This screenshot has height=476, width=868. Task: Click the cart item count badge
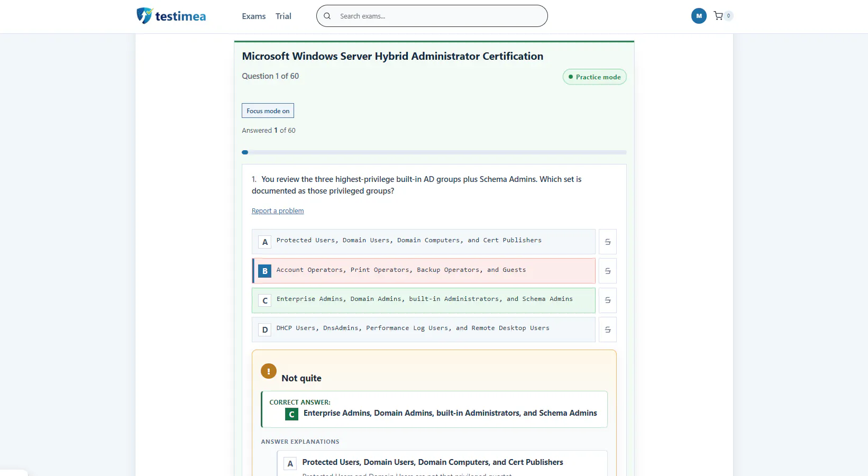coord(728,16)
